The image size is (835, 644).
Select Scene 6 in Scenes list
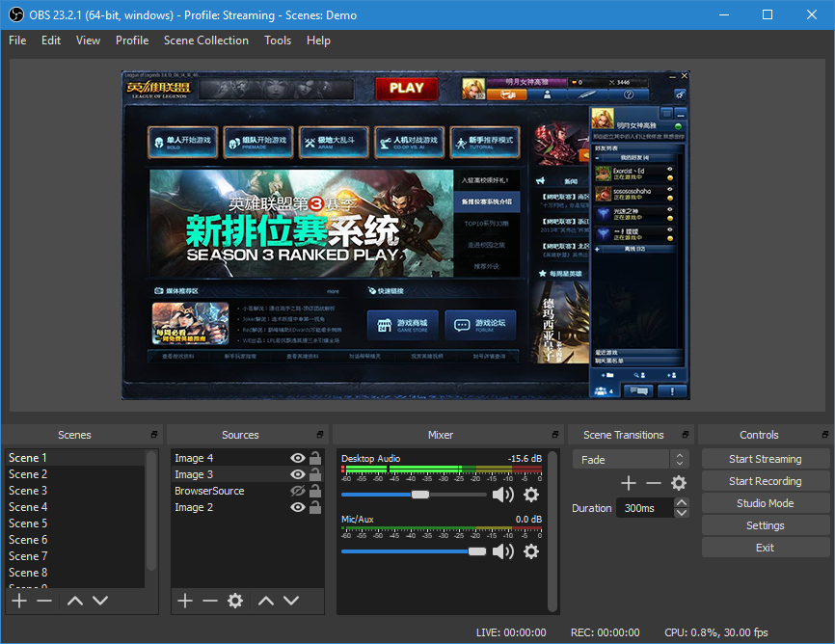75,540
